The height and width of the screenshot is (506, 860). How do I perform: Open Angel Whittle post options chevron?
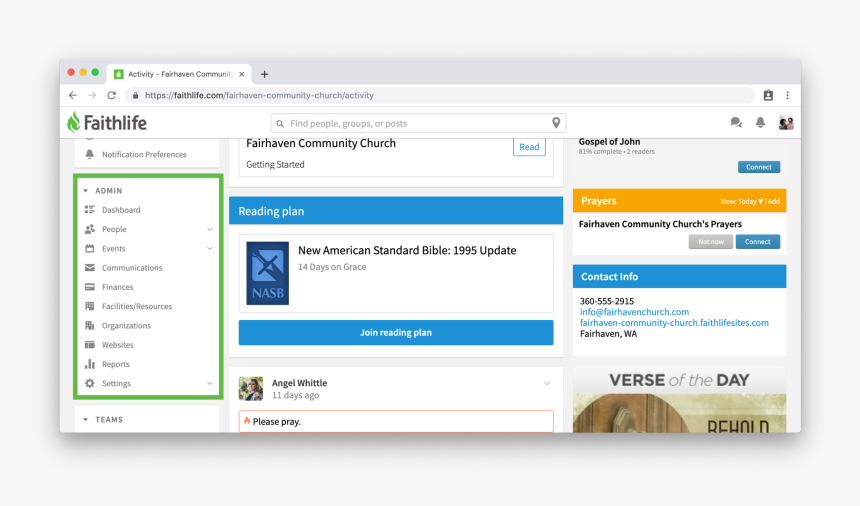click(547, 383)
